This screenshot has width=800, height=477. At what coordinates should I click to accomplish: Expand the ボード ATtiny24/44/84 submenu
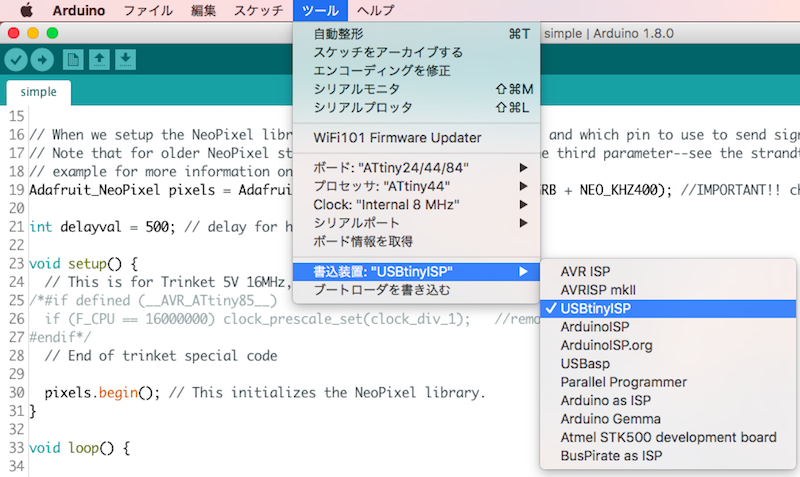pos(416,168)
